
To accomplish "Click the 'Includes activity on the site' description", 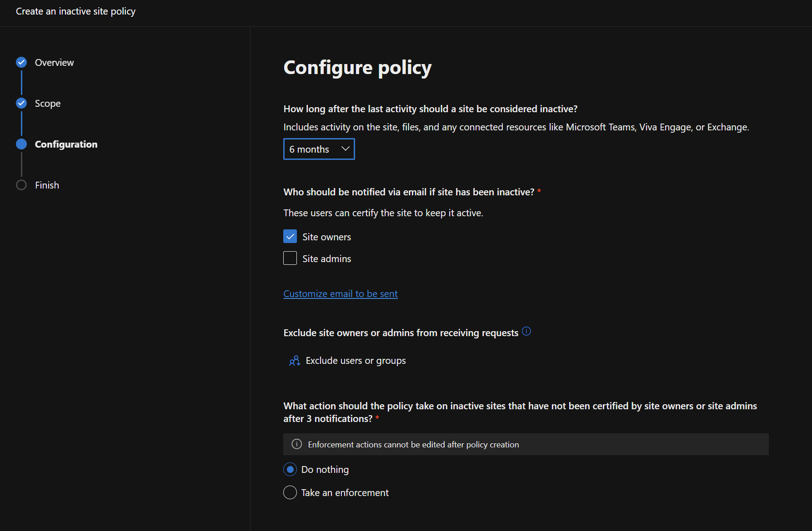I will pyautogui.click(x=516, y=127).
